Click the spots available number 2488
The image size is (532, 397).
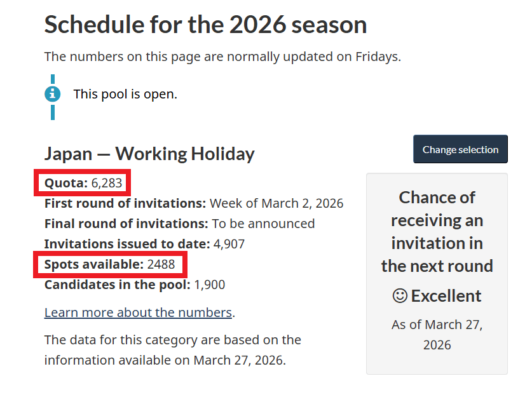coord(161,264)
